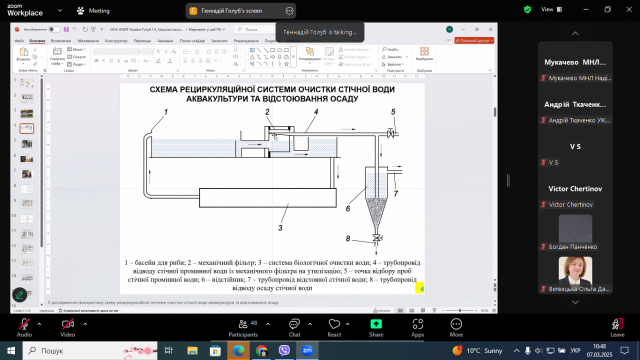Click the green encryption shield icon
640x360 pixels.
pyautogui.click(x=527, y=9)
